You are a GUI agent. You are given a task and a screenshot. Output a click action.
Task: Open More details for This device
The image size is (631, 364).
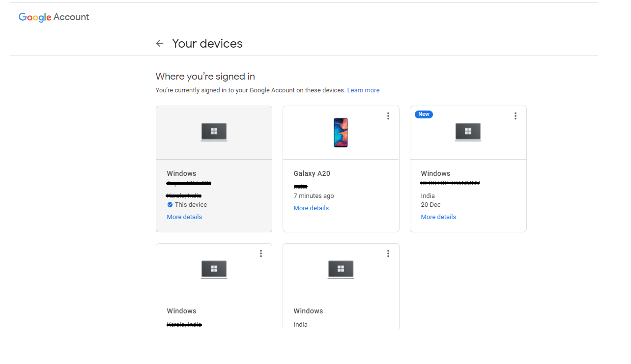click(184, 217)
